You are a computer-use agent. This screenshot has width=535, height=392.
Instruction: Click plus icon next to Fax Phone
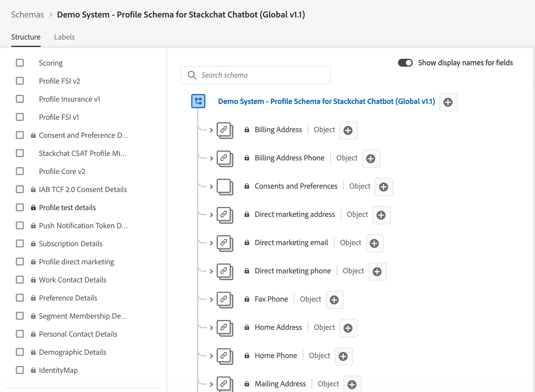[x=334, y=300]
